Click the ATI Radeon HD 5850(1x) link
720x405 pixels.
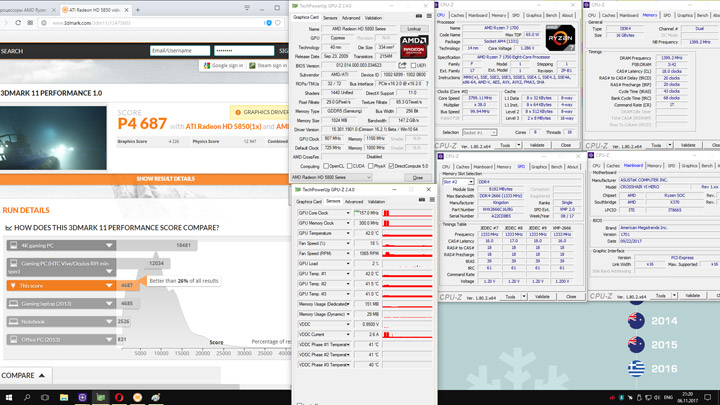[223, 126]
